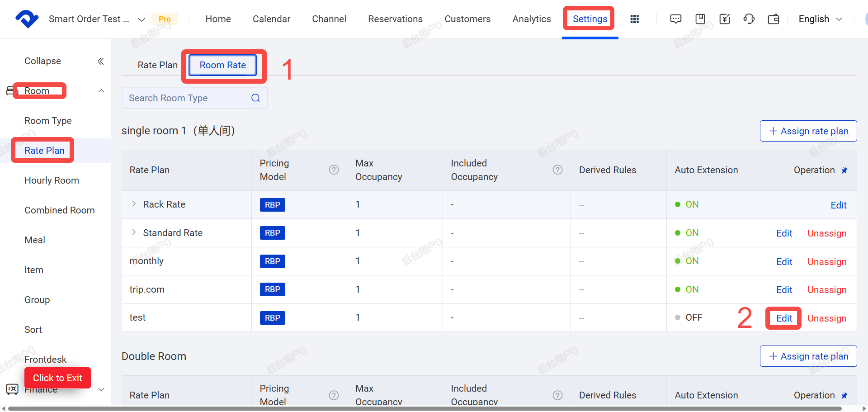Viewport: 868px width, 412px height.
Task: Click pin icon beside Operation in Double Room table
Action: 844,396
